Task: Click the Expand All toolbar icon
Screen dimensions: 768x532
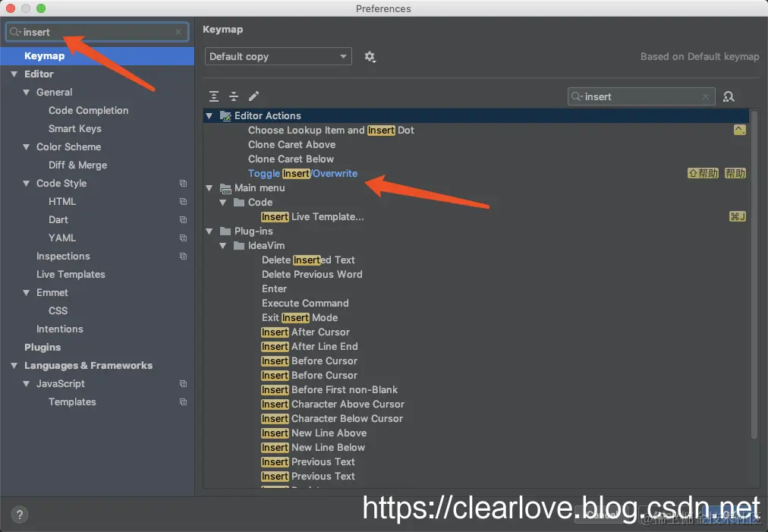Action: tap(214, 96)
